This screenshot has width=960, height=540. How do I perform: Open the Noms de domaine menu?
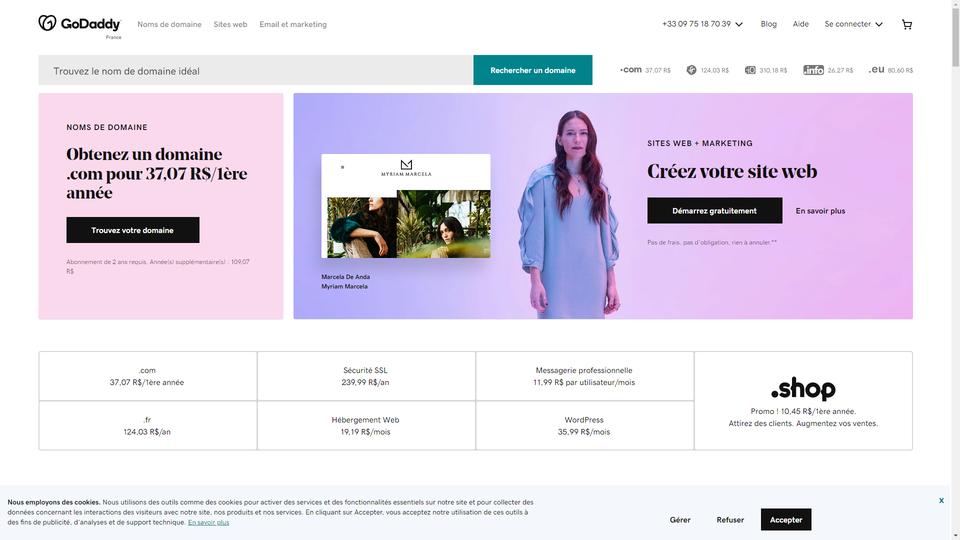tap(169, 24)
